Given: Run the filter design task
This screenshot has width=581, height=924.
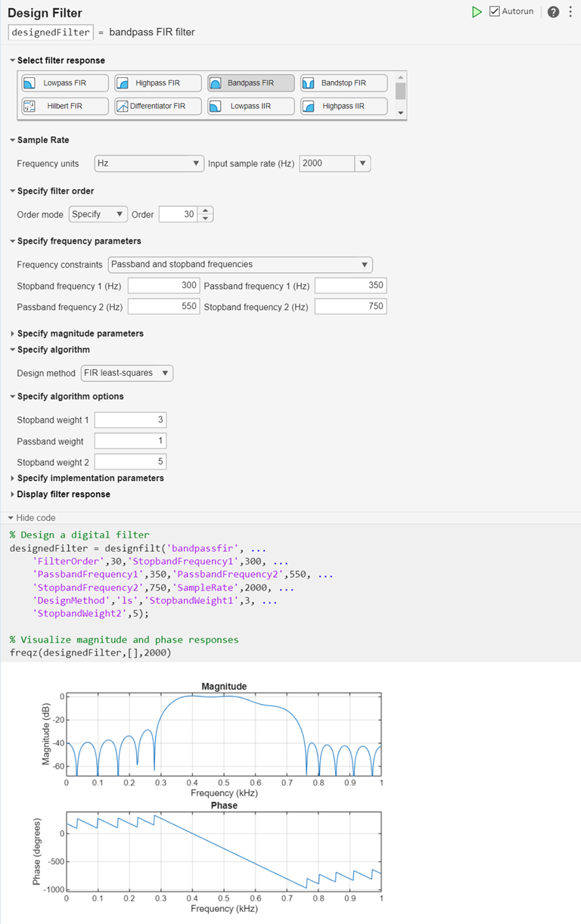Looking at the screenshot, I should tap(477, 11).
